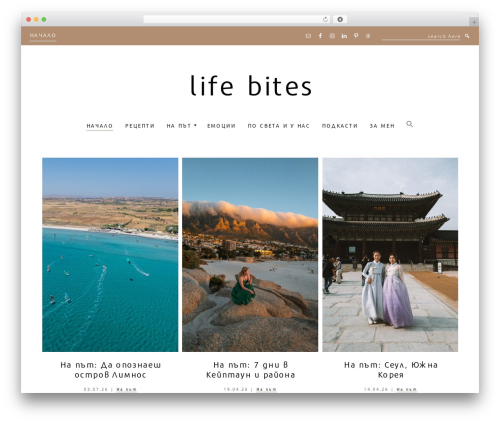Open a new browser tab with plus
The image size is (500, 423).
474,22
